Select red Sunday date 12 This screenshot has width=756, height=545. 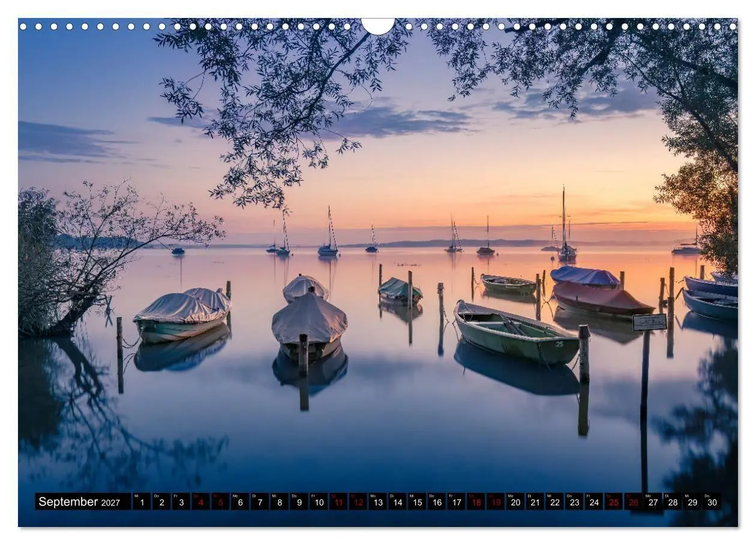(358, 502)
